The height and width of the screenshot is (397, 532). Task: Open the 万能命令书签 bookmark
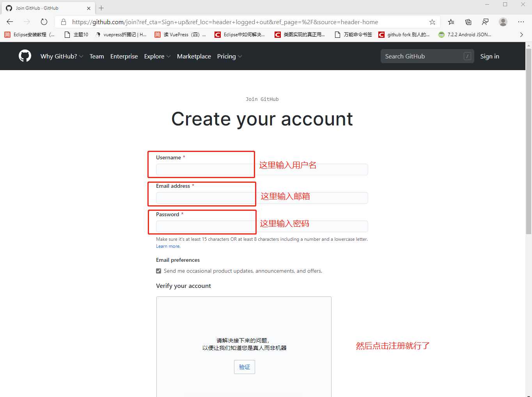[x=353, y=35]
